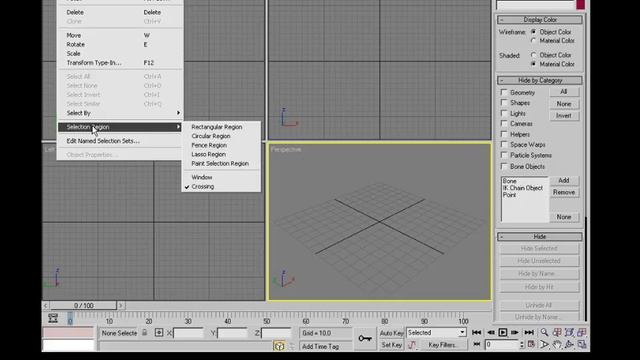Screen dimensions: 640x360
Task: Select the Field-of-View tool
Action: 544,345
